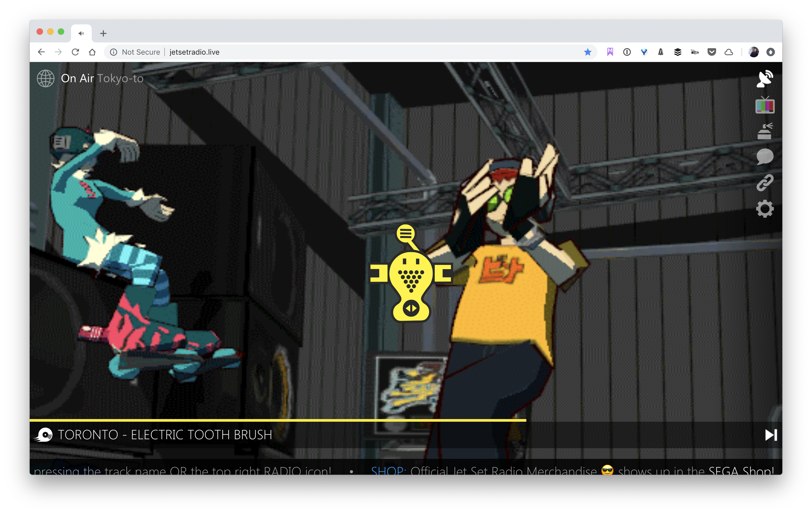Click the vinyl record icon beside the track title
This screenshot has width=812, height=514.
(x=45, y=435)
